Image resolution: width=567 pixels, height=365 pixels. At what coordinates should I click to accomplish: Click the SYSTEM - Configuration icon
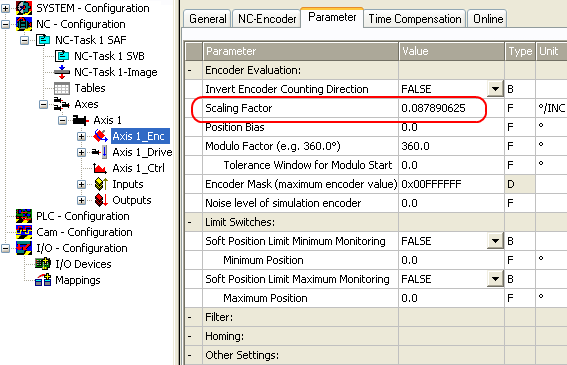point(24,8)
